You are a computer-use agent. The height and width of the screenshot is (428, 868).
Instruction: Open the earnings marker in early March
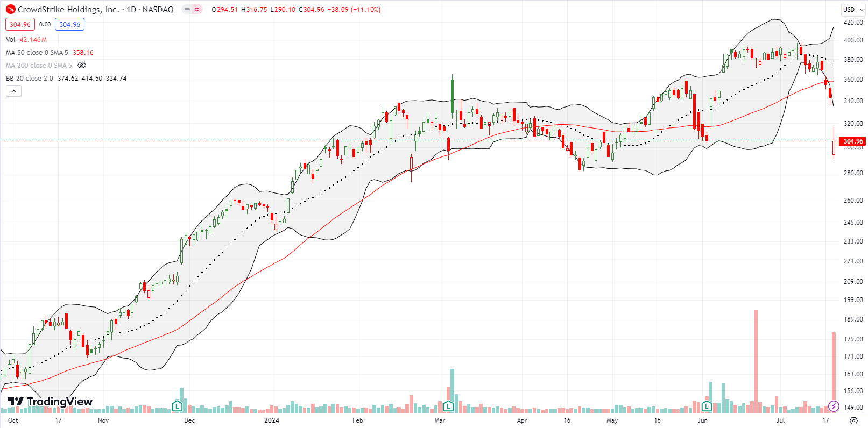click(449, 406)
